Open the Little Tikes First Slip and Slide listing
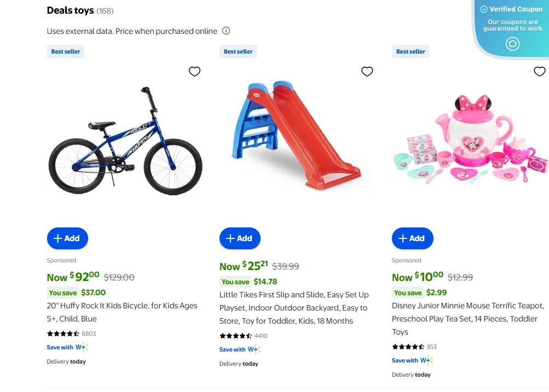 coord(296,308)
